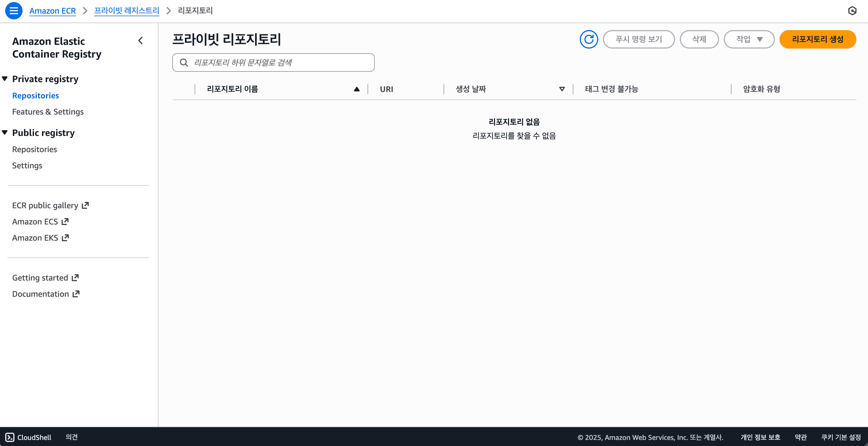Click the 프라이빗 레지스트리 breadcrumb link

click(x=126, y=10)
